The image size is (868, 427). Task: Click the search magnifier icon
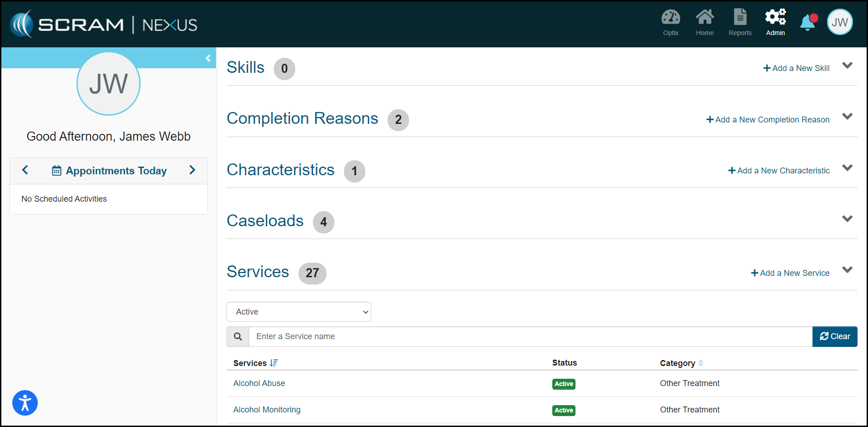coord(238,336)
